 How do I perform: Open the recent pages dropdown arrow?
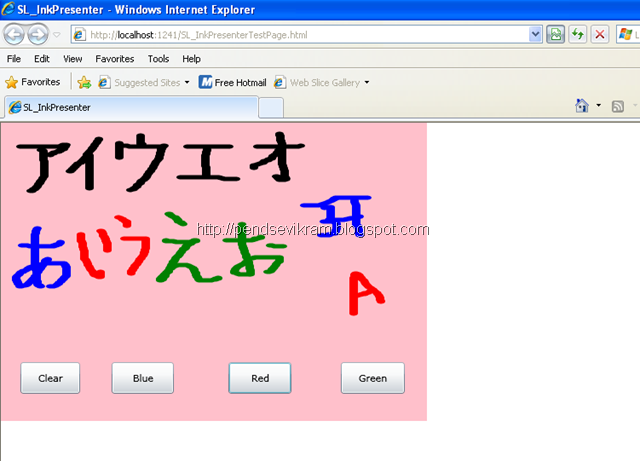57,35
